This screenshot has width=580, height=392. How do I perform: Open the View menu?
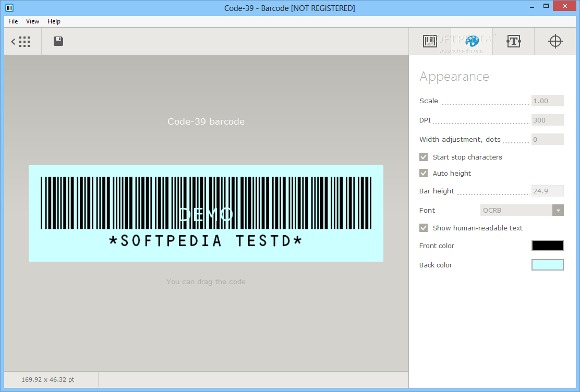(x=32, y=21)
